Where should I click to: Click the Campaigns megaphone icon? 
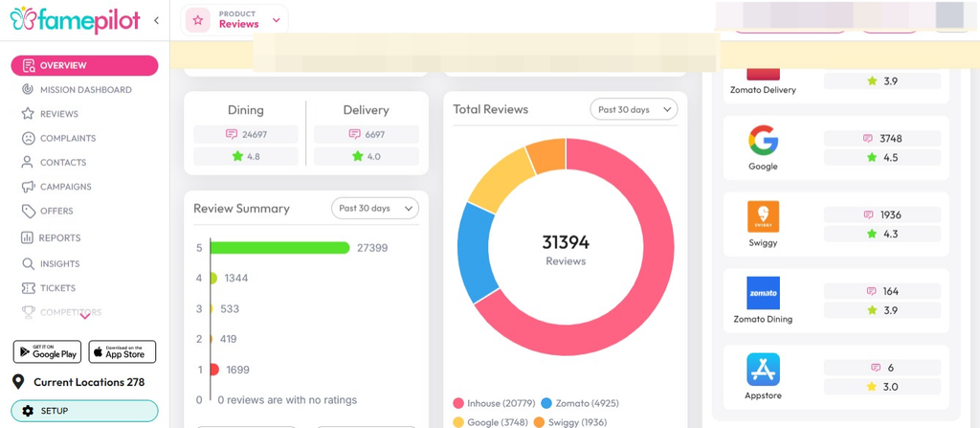coord(28,187)
